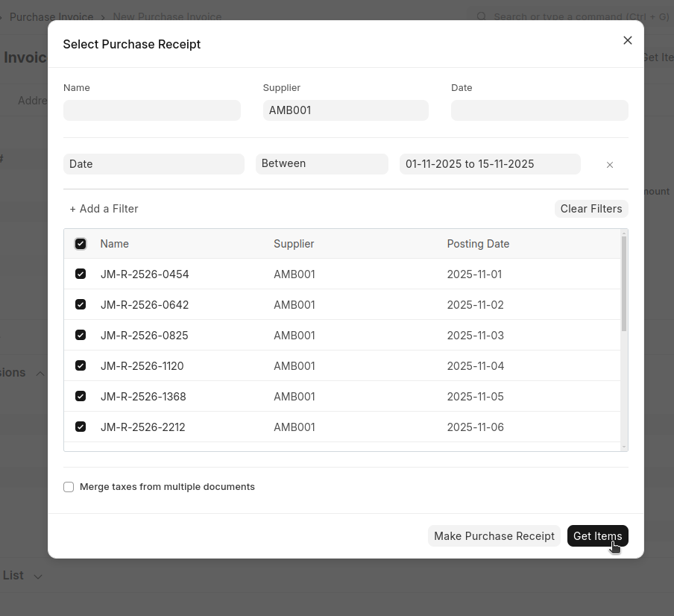Uncheck receipt JM-R-2526-0454
674x616 pixels.
click(x=81, y=274)
